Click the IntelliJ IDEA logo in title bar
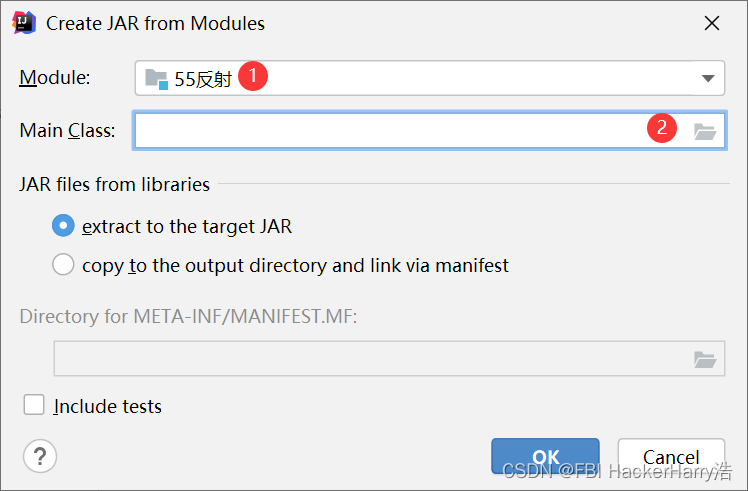The width and height of the screenshot is (748, 491). coord(24,22)
